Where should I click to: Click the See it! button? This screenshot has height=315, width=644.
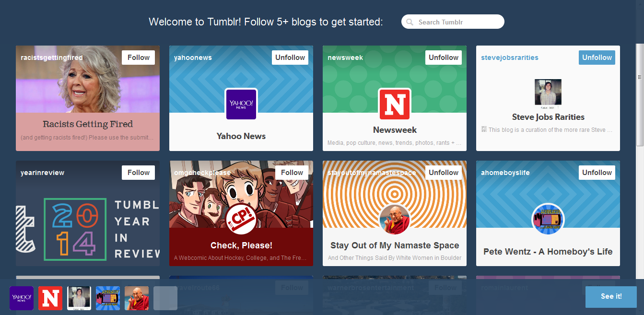611,297
